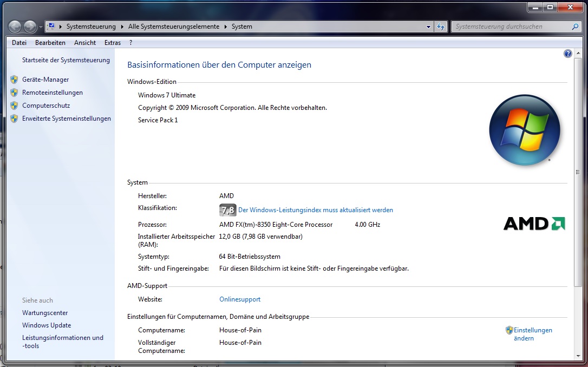Open the AMD Onlinesupport link
The height and width of the screenshot is (367, 588).
tap(240, 299)
